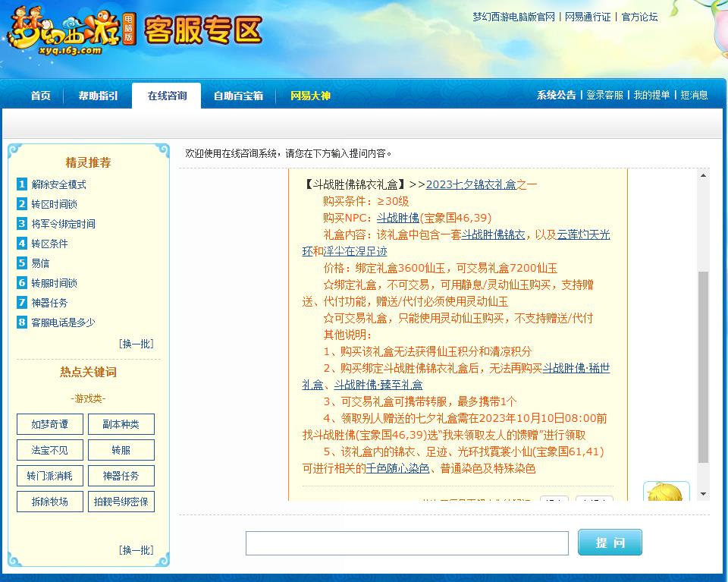The height and width of the screenshot is (582, 728).
Task: Open the 自助百宝箱 tab
Action: tap(239, 96)
